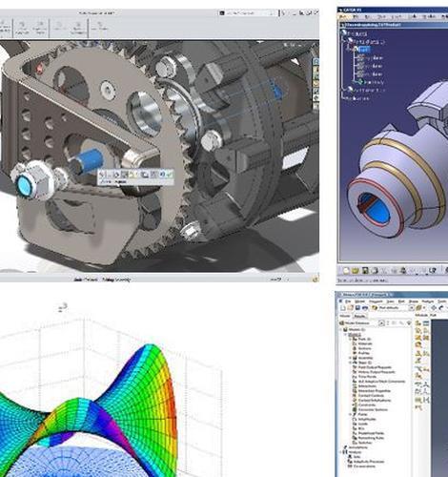
Task: Switch to the Results tab in Abaqus
Action: tap(359, 316)
